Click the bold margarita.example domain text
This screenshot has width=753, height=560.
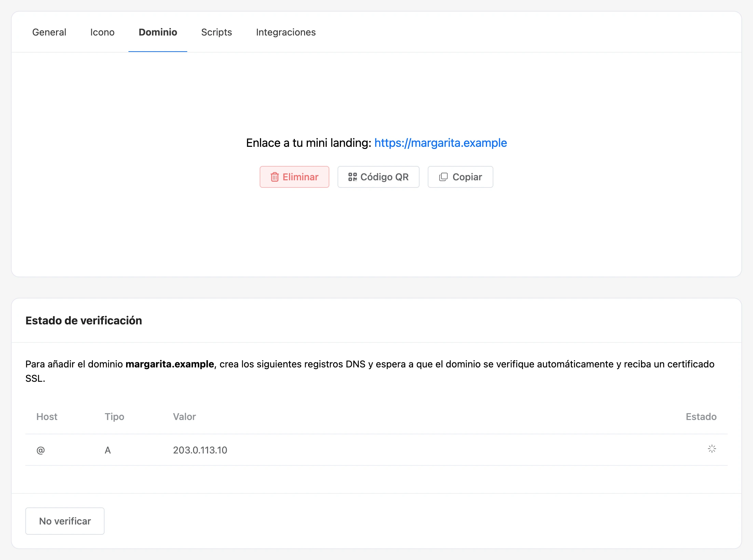(x=170, y=364)
